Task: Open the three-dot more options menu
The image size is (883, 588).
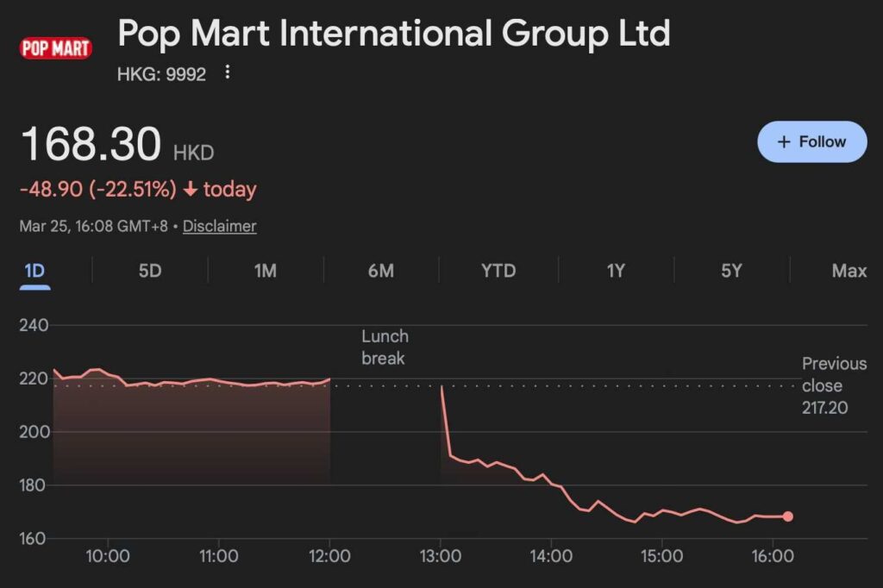Action: pyautogui.click(x=228, y=72)
